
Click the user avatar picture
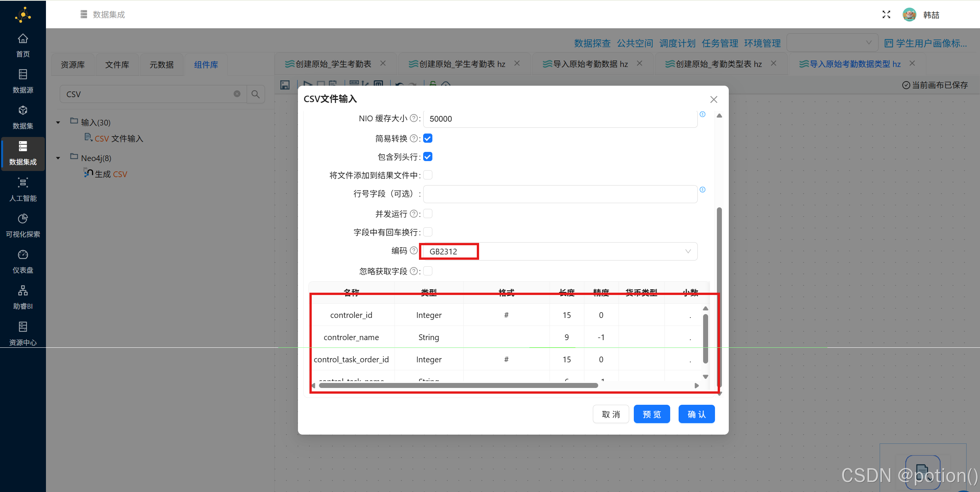coord(910,15)
